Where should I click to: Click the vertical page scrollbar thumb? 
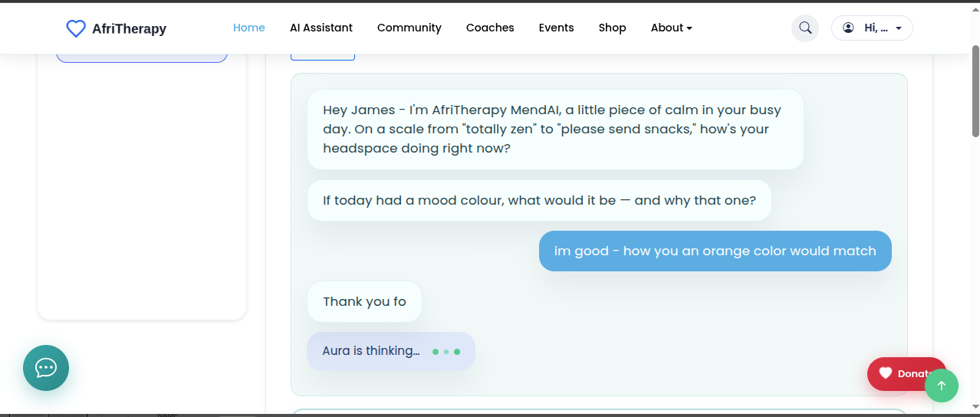(x=975, y=90)
